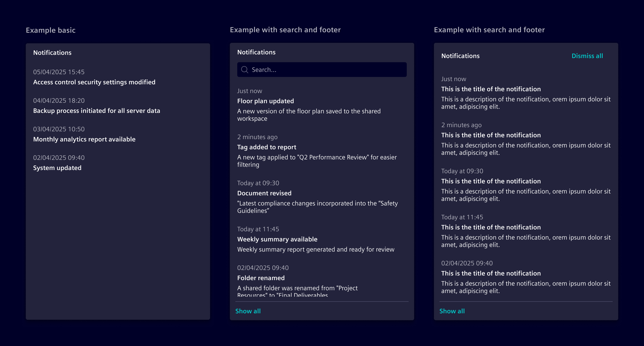
Task: Open the 'Backup process initiated' notification
Action: tap(97, 111)
